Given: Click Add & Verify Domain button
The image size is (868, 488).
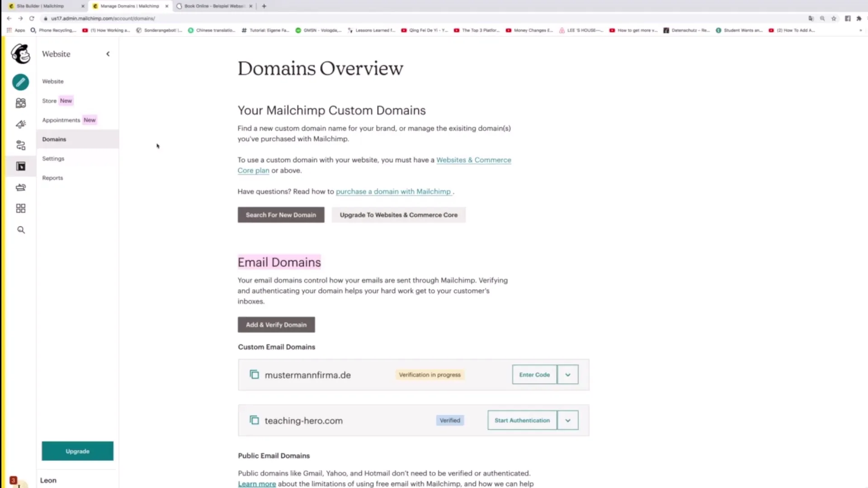Looking at the screenshot, I should tap(276, 325).
